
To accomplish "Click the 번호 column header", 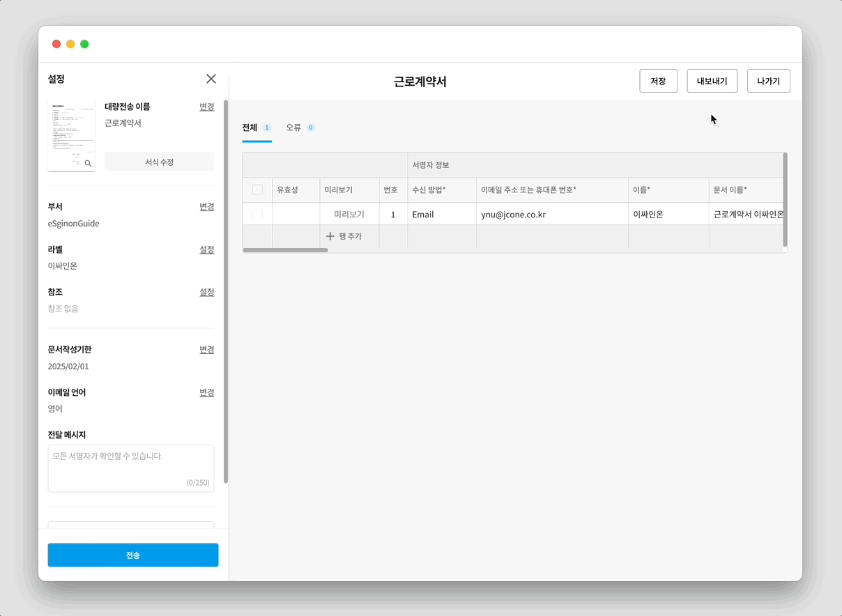I will (x=393, y=190).
